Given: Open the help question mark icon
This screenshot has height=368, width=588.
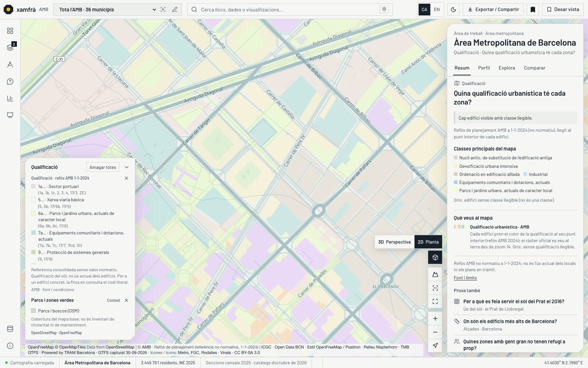Looking at the screenshot, I should tap(10, 81).
